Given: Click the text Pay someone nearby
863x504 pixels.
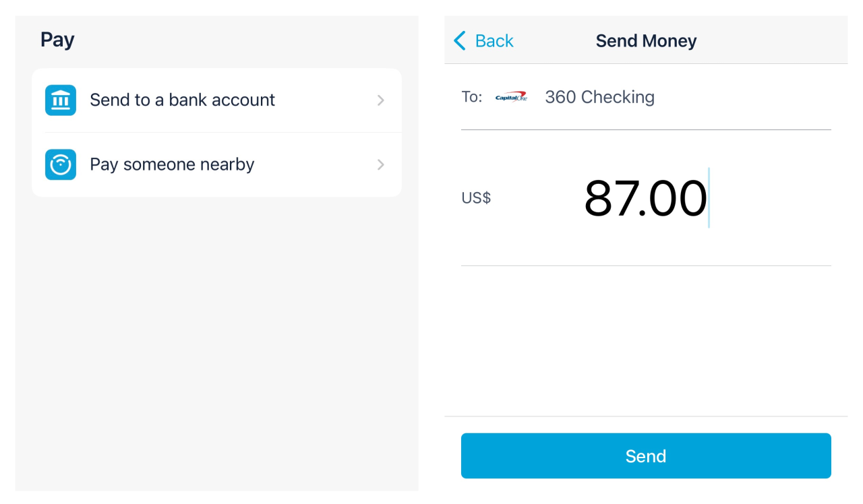Looking at the screenshot, I should pos(172,164).
